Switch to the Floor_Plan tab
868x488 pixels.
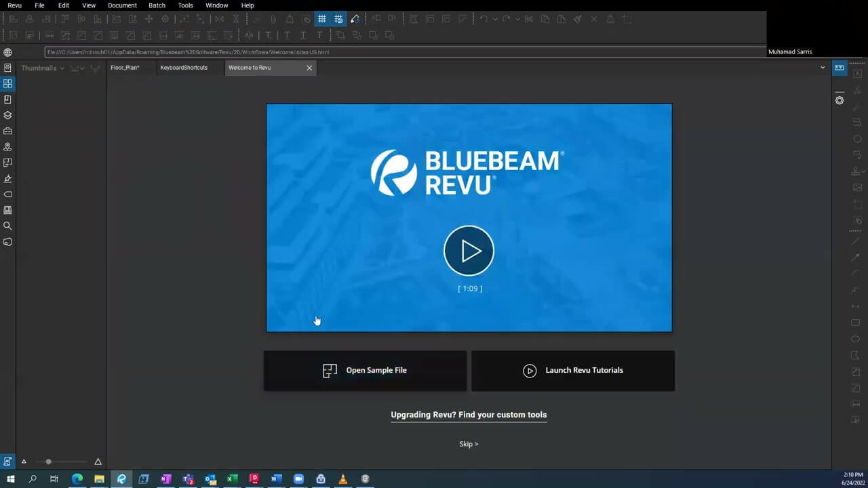[130, 68]
